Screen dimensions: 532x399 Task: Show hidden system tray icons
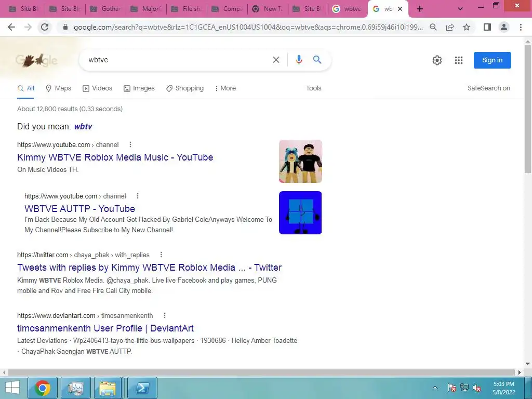[435, 388]
